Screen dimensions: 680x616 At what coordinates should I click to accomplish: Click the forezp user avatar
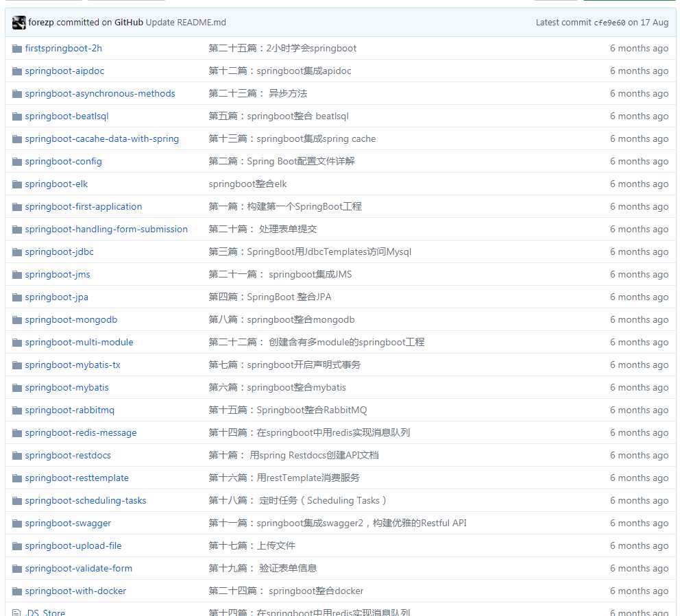[19, 23]
